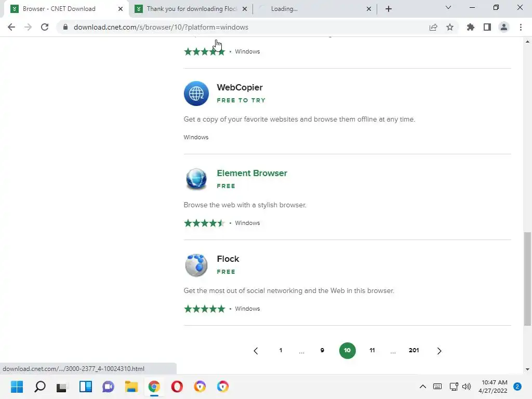The height and width of the screenshot is (399, 532).
Task: Switch to the Loading tab
Action: (x=314, y=9)
